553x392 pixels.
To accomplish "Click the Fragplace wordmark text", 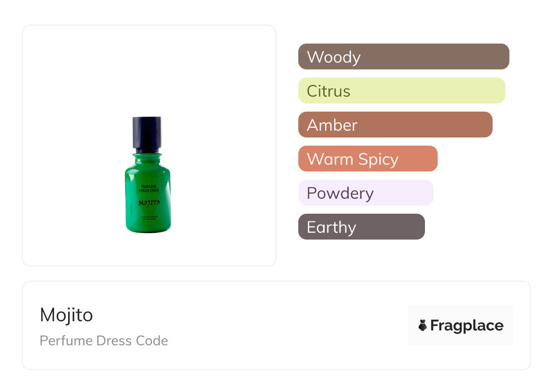I will [x=467, y=325].
